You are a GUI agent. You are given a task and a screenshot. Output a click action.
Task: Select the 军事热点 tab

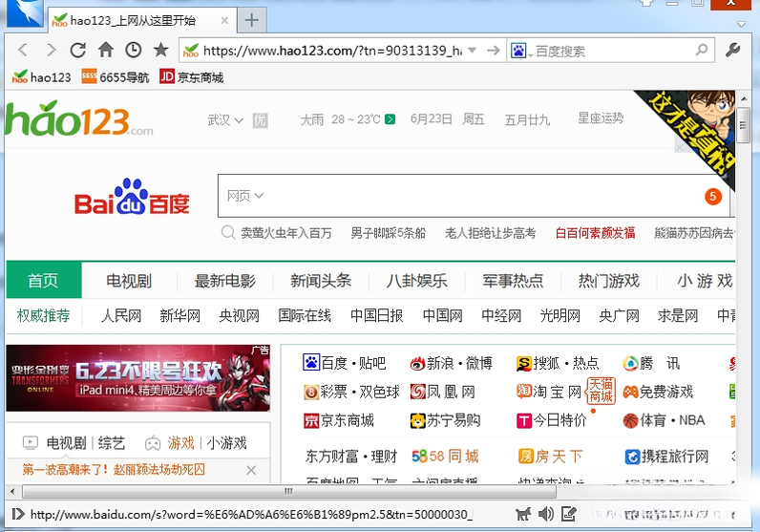(x=513, y=281)
